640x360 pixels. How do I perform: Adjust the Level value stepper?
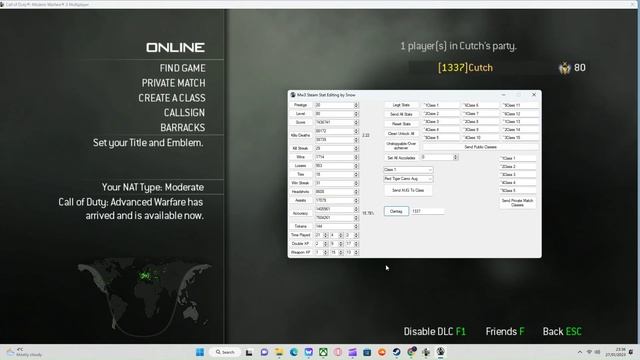click(356, 114)
